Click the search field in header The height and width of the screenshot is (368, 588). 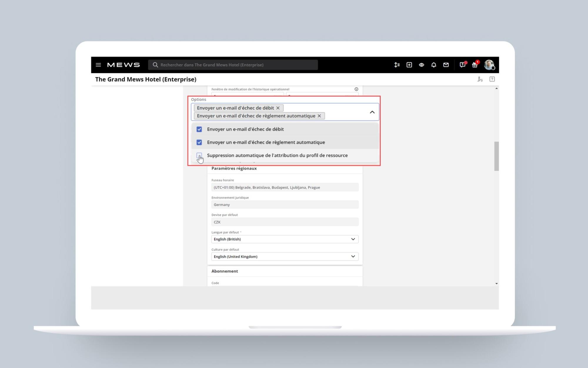[x=233, y=65]
